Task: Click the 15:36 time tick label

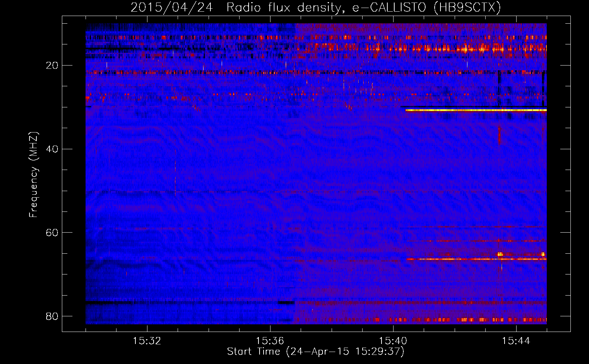Action: point(270,341)
